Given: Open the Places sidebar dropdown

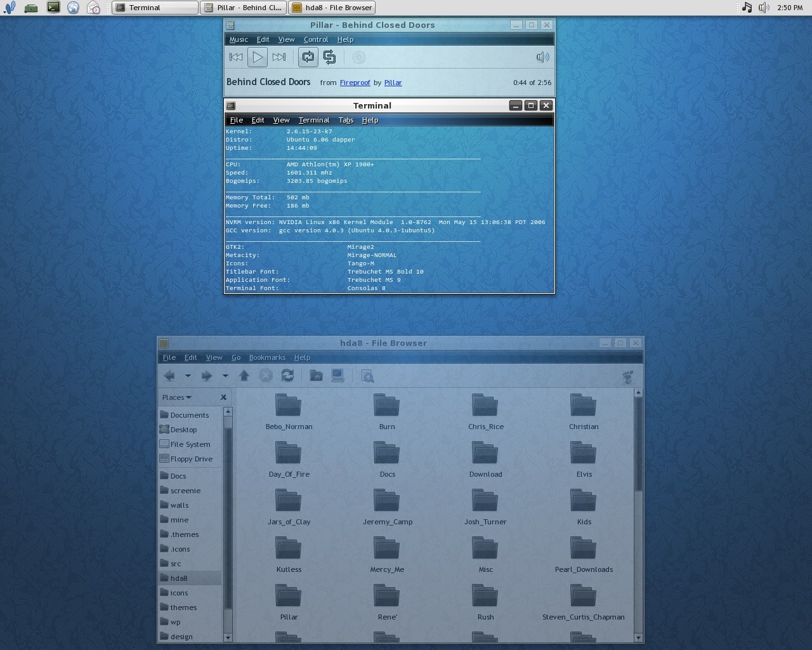Looking at the screenshot, I should (176, 397).
